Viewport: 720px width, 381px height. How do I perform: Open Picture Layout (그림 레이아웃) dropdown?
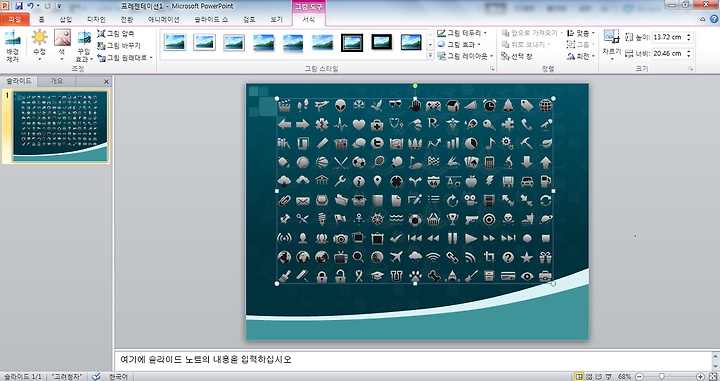465,56
